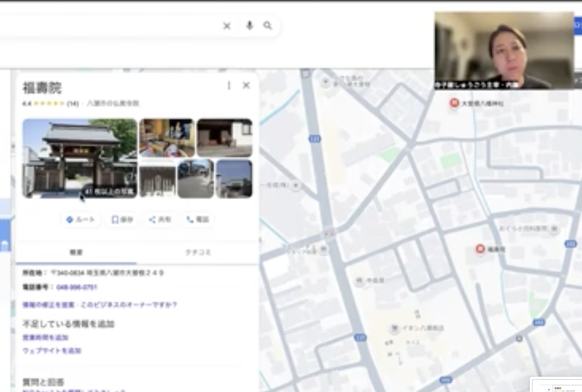Open the three-dot overflow menu on the panel
582x392 pixels.
[229, 85]
